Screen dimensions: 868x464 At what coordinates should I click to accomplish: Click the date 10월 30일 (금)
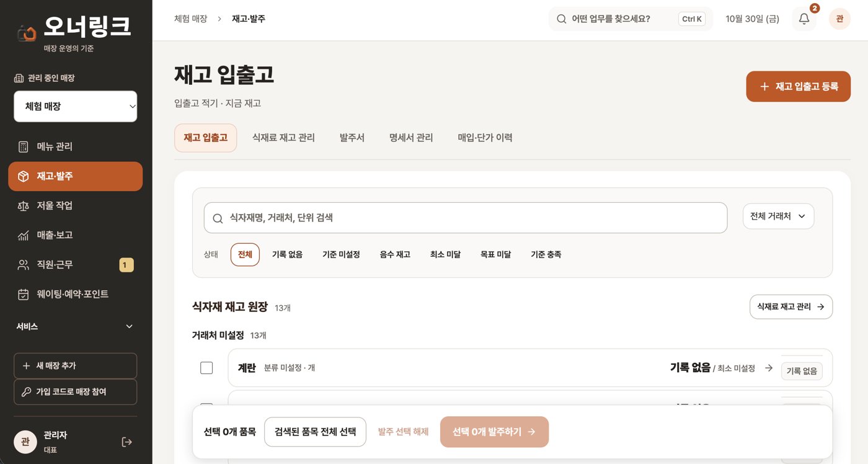click(x=752, y=19)
